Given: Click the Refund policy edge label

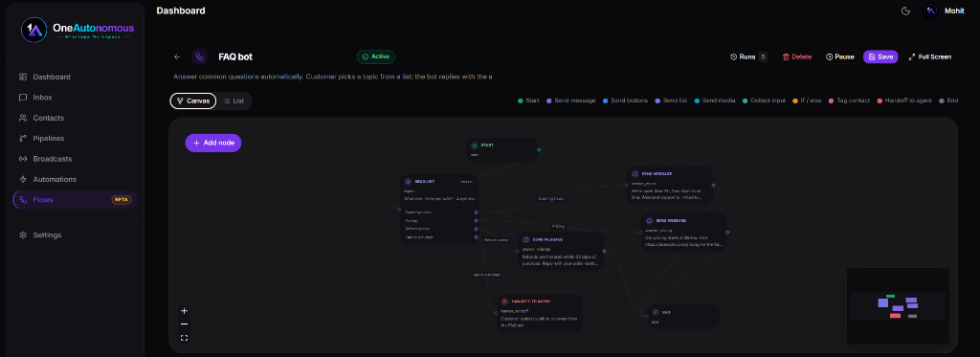Looking at the screenshot, I should (497, 240).
